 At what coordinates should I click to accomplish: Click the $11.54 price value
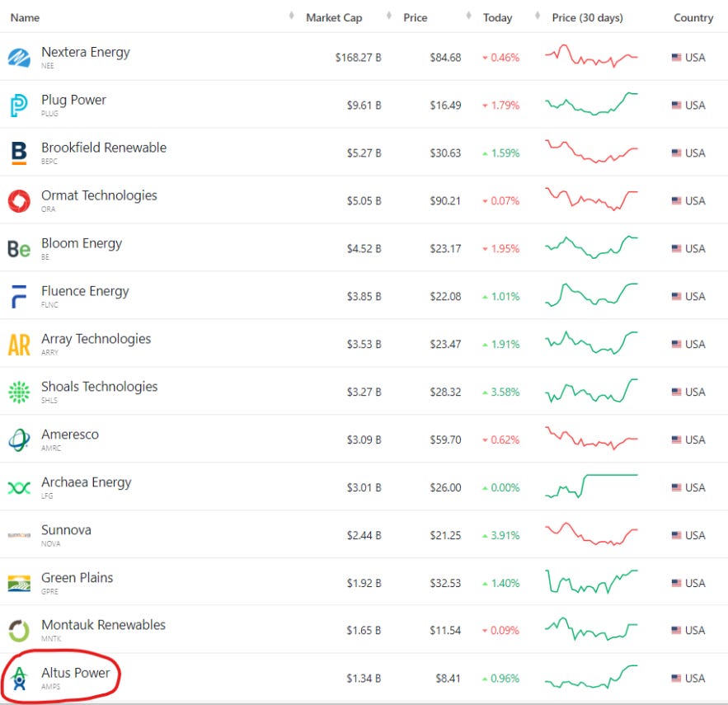tap(445, 631)
